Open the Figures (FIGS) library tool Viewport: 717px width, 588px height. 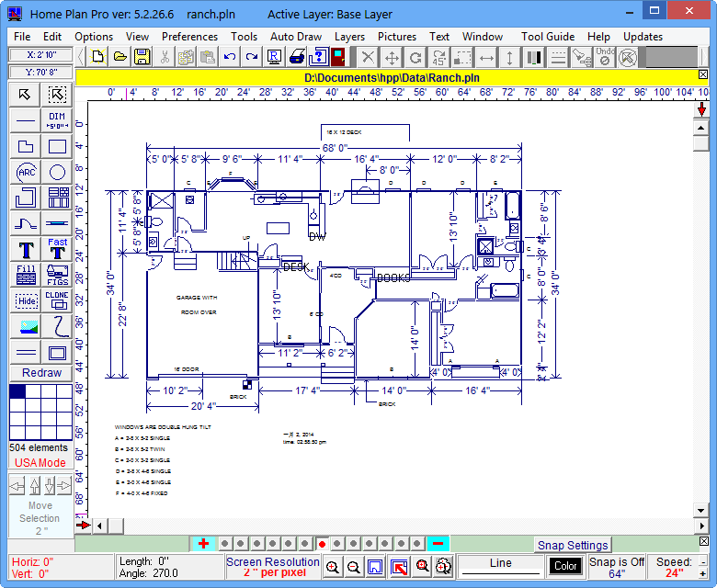57,275
